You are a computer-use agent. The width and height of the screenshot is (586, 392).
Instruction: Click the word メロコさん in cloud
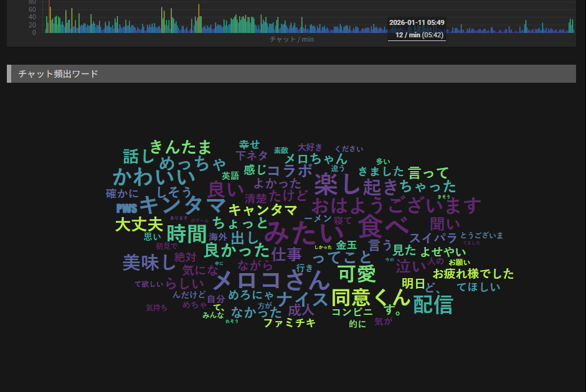point(272,281)
